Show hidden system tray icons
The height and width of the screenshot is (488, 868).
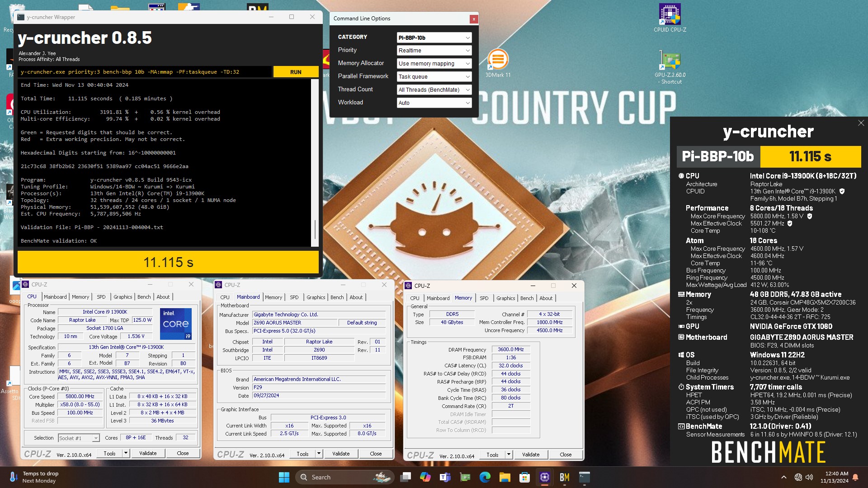(784, 477)
